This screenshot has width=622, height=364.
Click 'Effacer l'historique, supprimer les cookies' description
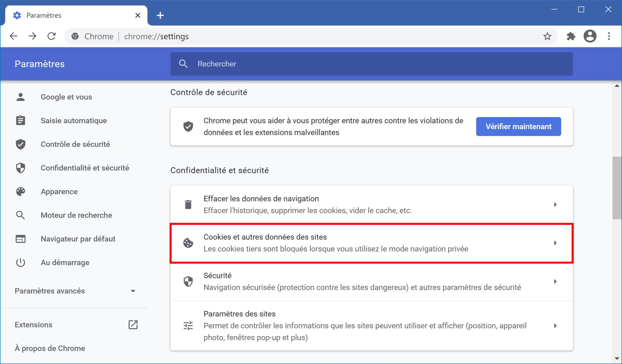click(308, 210)
